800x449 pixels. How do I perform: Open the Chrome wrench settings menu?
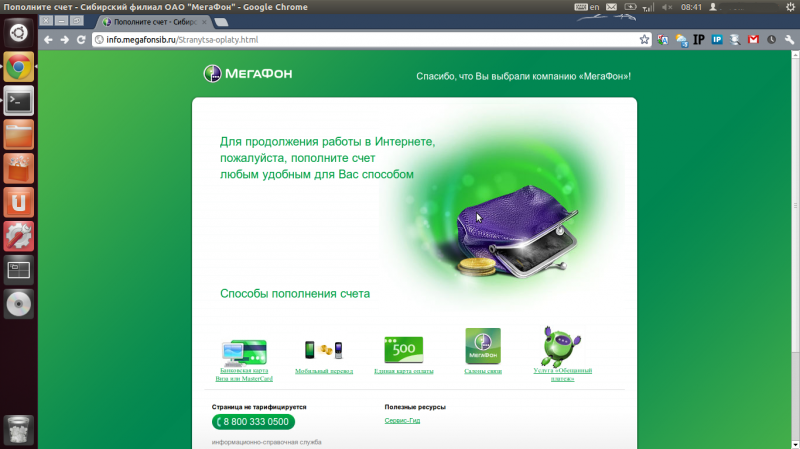787,40
